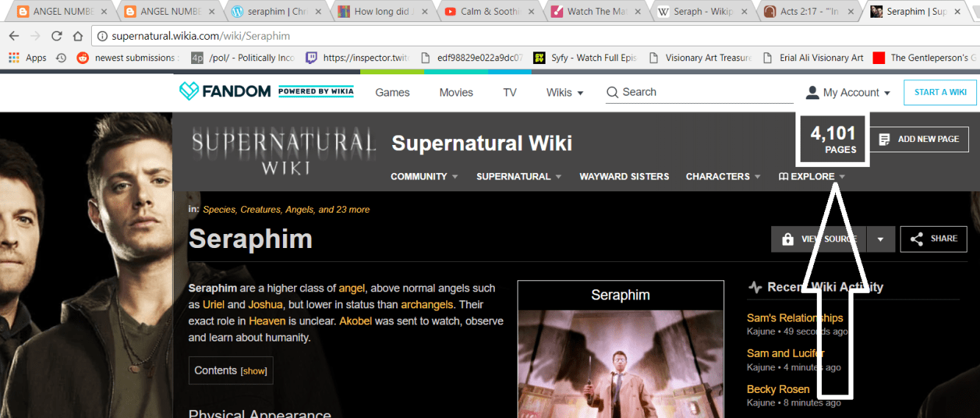The width and height of the screenshot is (980, 418).
Task: Click the VIEW SOURCE button
Action: click(x=819, y=239)
